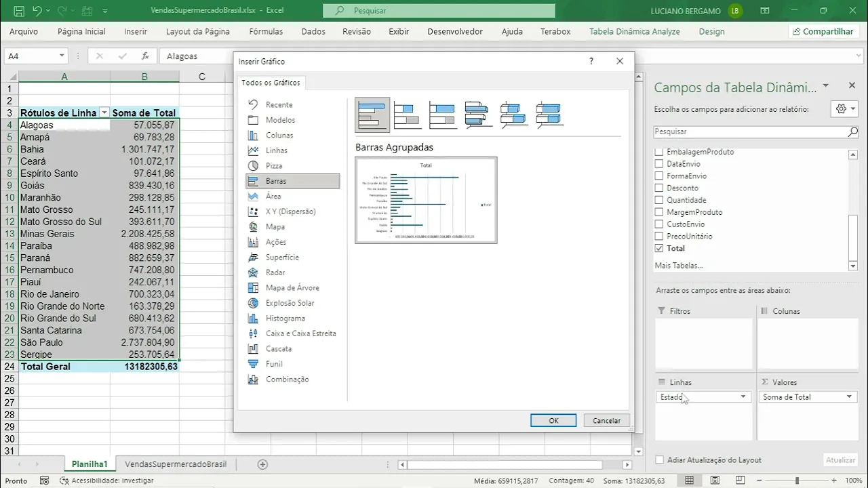Click the zoom slider in status bar
Screen dimensions: 868x488
click(x=797, y=481)
